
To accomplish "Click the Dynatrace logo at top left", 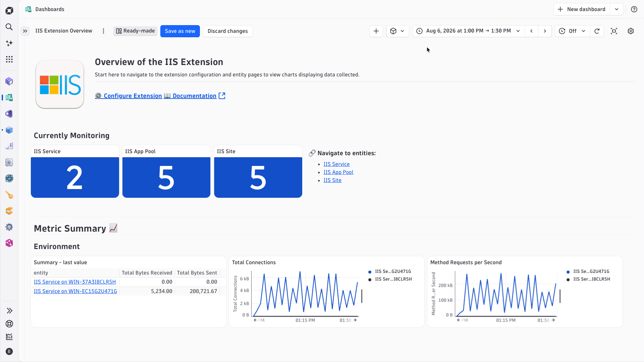I will click(x=9, y=10).
